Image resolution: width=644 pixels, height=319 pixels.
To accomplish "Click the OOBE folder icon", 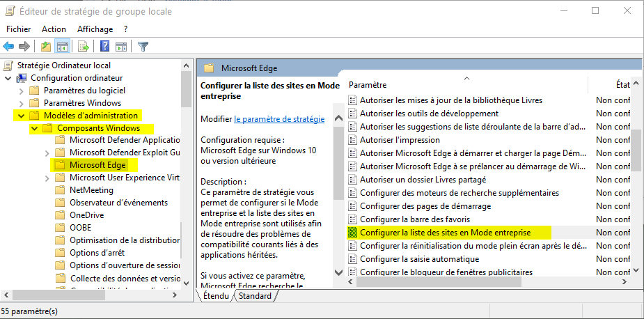I will 60,227.
